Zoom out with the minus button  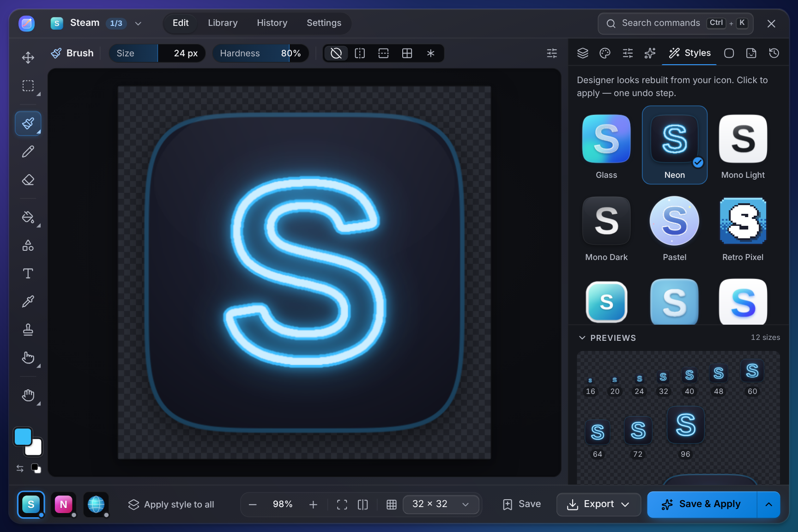pos(253,504)
